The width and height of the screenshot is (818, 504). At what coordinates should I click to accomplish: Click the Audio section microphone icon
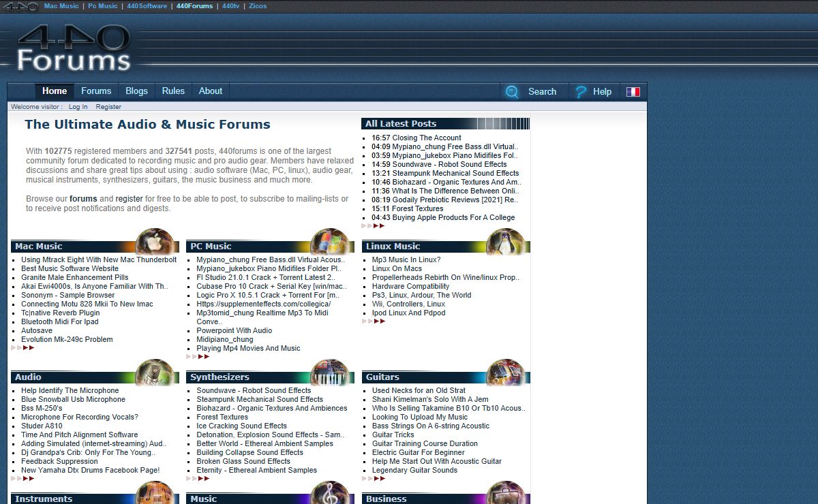[x=155, y=372]
